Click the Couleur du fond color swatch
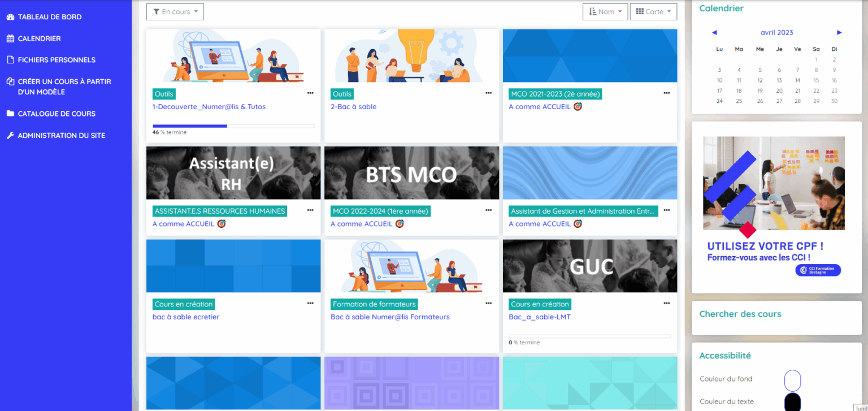This screenshot has height=411, width=868. [x=792, y=380]
